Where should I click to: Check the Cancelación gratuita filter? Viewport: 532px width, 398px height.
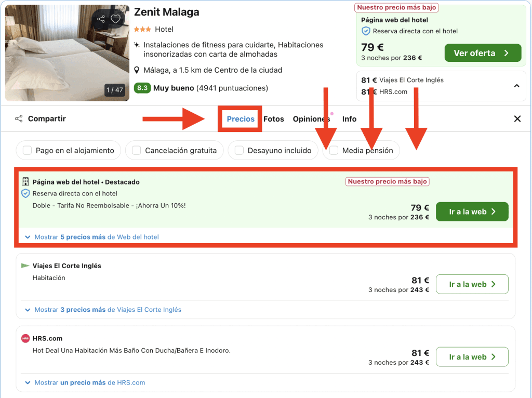coord(136,151)
